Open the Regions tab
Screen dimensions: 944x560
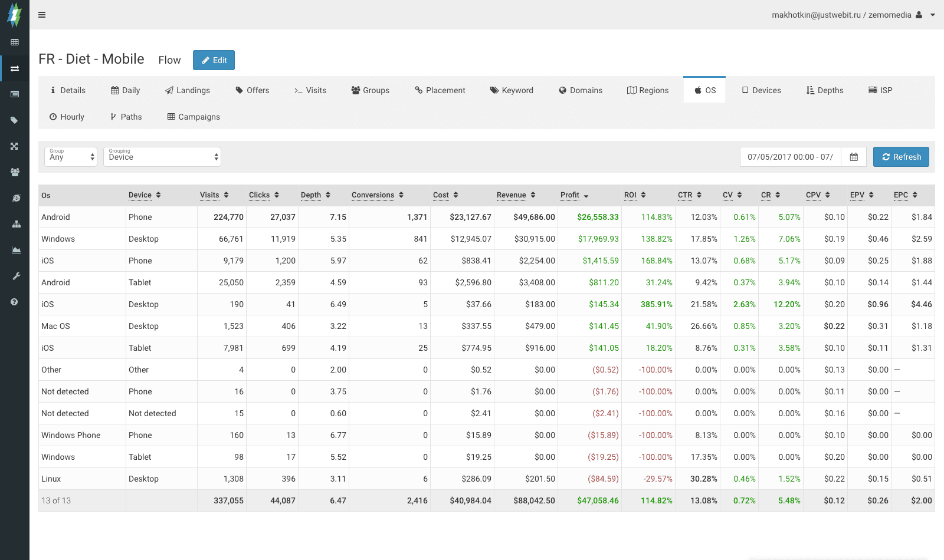click(648, 90)
